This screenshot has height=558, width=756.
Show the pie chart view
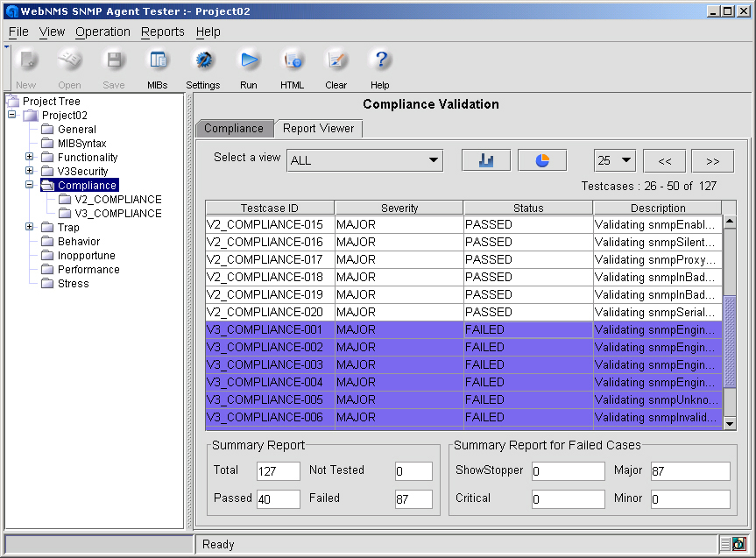coord(542,160)
